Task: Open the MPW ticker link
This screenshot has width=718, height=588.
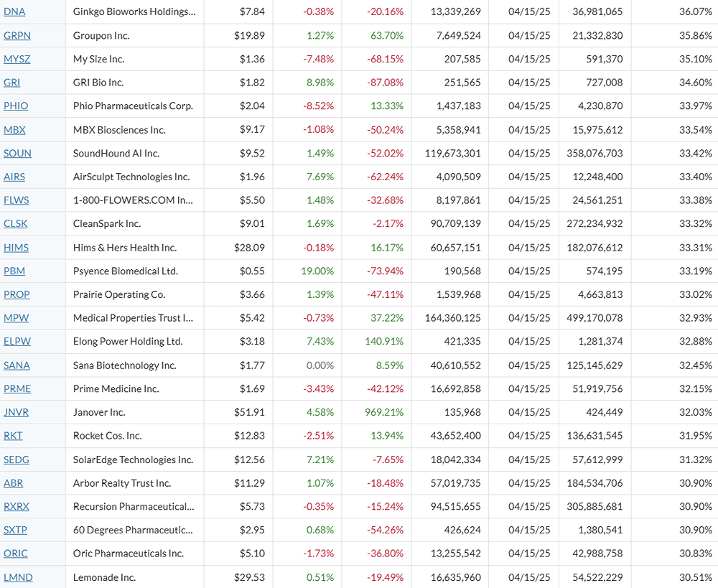Action: click(16, 318)
